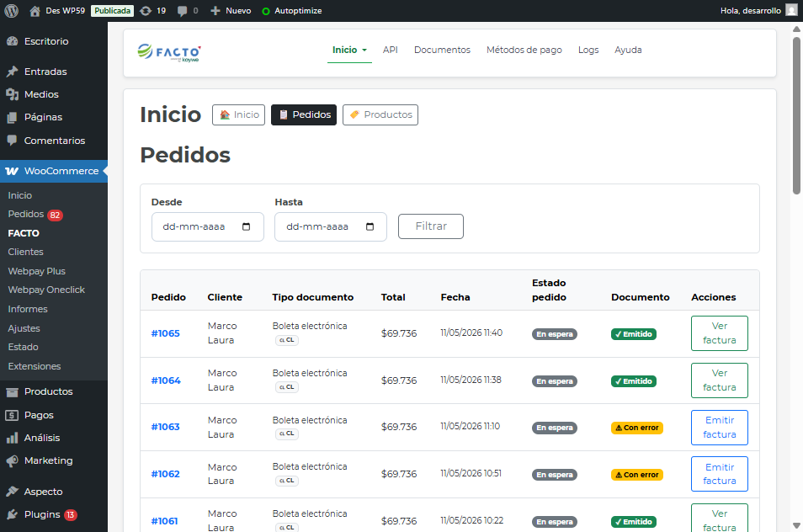Click the WordPress logo icon
Viewport: 803px width, 532px height.
pos(11,10)
